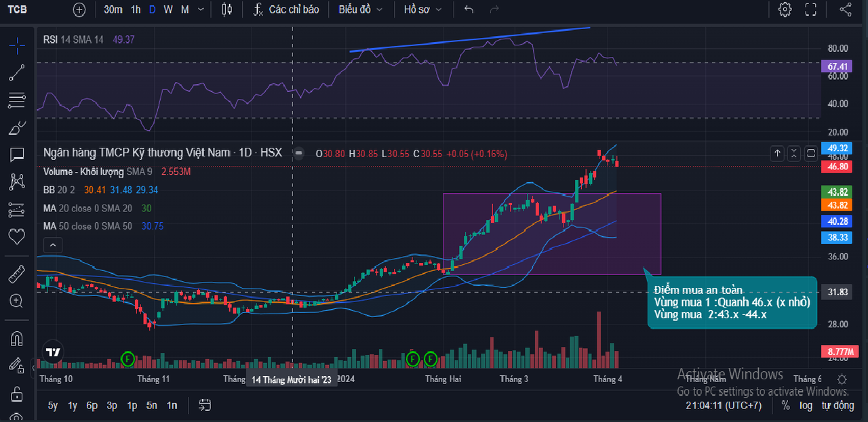Image resolution: width=868 pixels, height=422 pixels.
Task: Redo the chart action
Action: (x=494, y=9)
